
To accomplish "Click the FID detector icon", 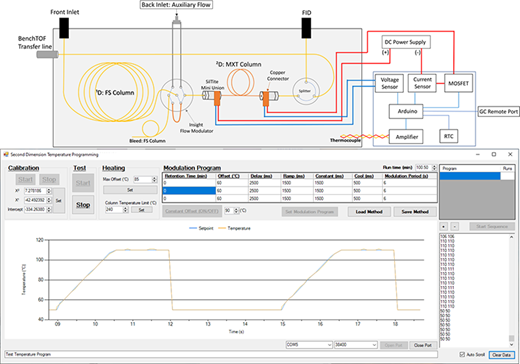I will click(x=306, y=28).
